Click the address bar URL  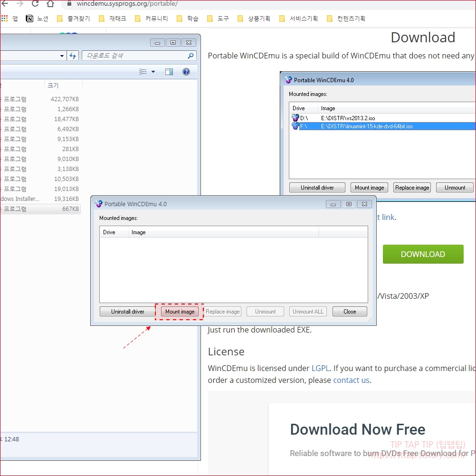[127, 4]
